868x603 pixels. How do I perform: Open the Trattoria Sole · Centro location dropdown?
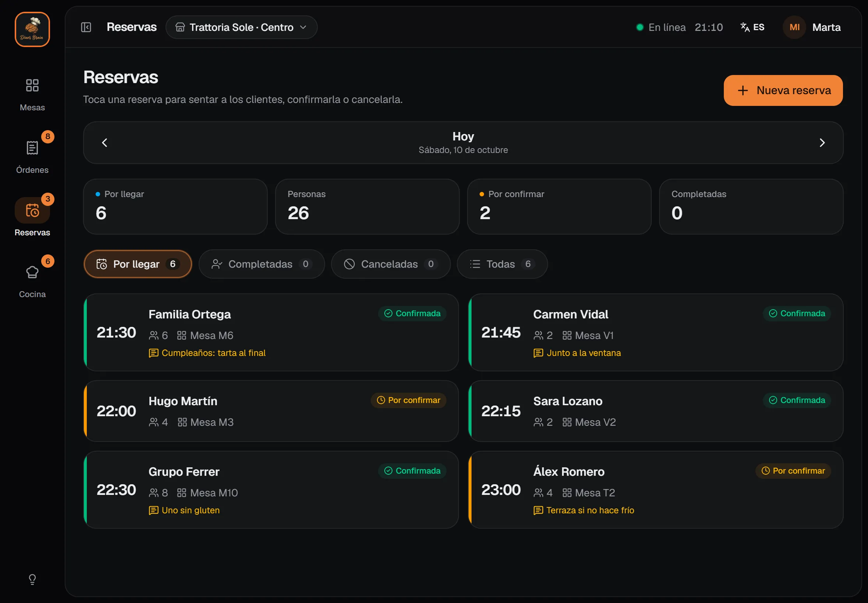click(242, 27)
